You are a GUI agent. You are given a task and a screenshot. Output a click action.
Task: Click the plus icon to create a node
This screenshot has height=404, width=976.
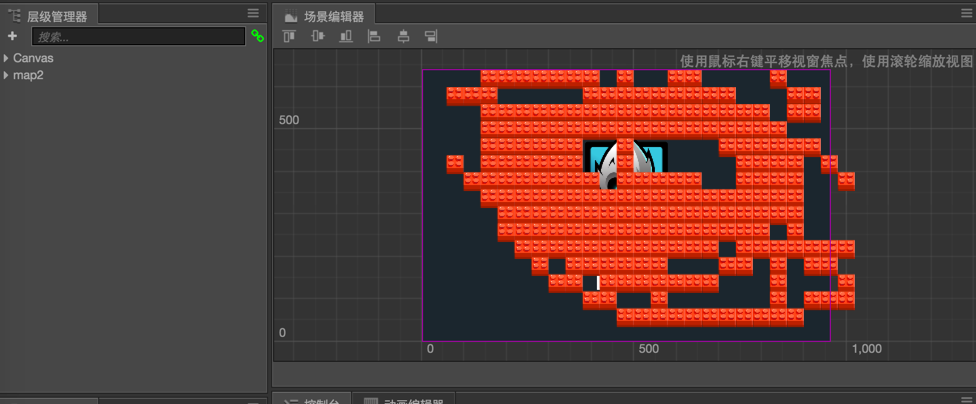(x=12, y=36)
